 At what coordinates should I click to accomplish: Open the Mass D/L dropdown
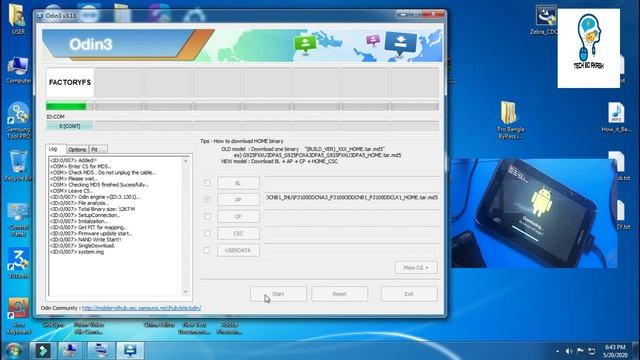416,268
